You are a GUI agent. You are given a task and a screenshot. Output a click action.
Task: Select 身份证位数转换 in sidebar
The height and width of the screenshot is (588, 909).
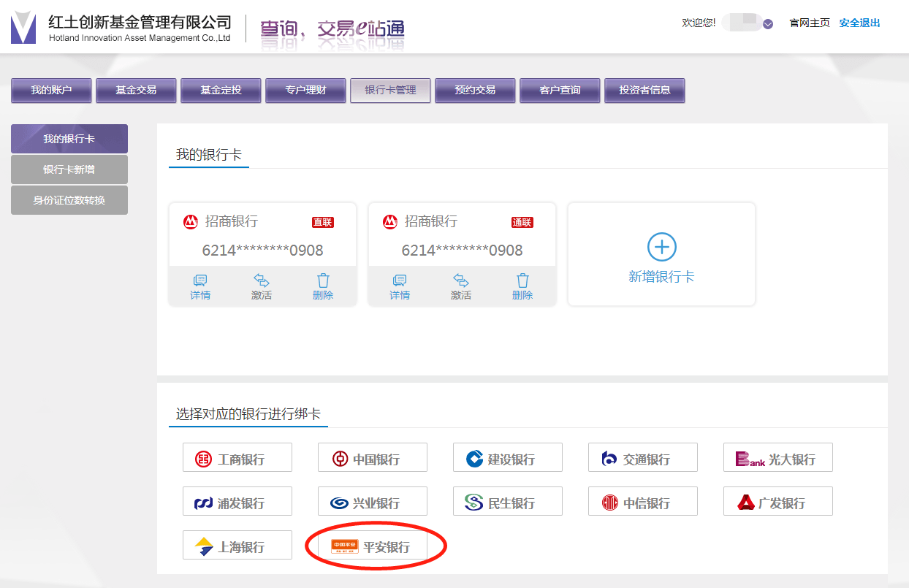[69, 200]
